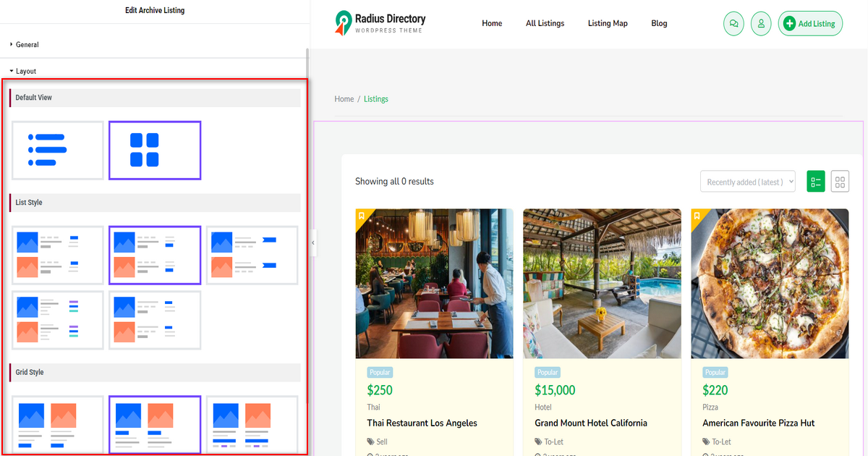Click the Radius Directory logo
This screenshot has height=456, width=868.
tap(380, 22)
